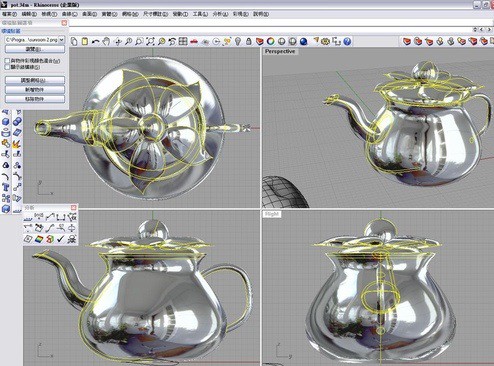Image resolution: width=494 pixels, height=366 pixels.
Task: Click the Zoom Extents icon
Action: point(150,41)
